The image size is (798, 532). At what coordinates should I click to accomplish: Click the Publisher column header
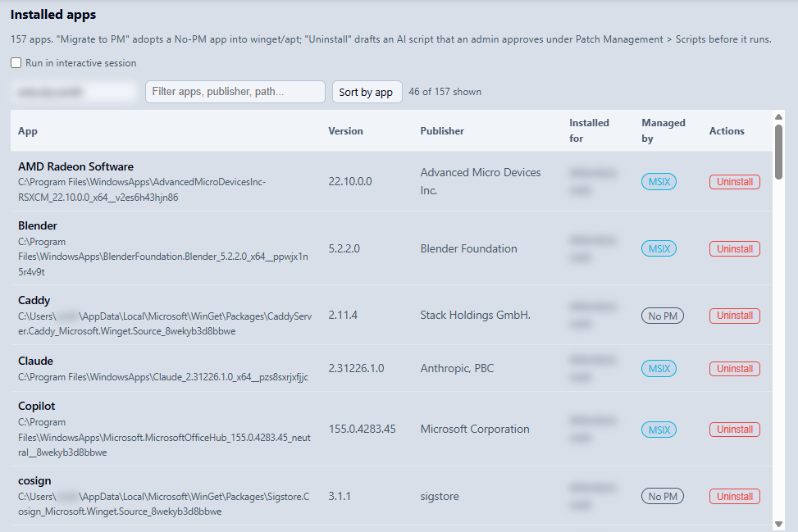point(442,131)
